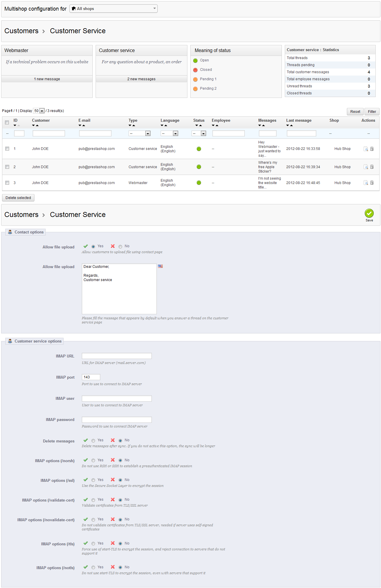Open the view icon for thread 1
The image size is (381, 588).
point(366,149)
